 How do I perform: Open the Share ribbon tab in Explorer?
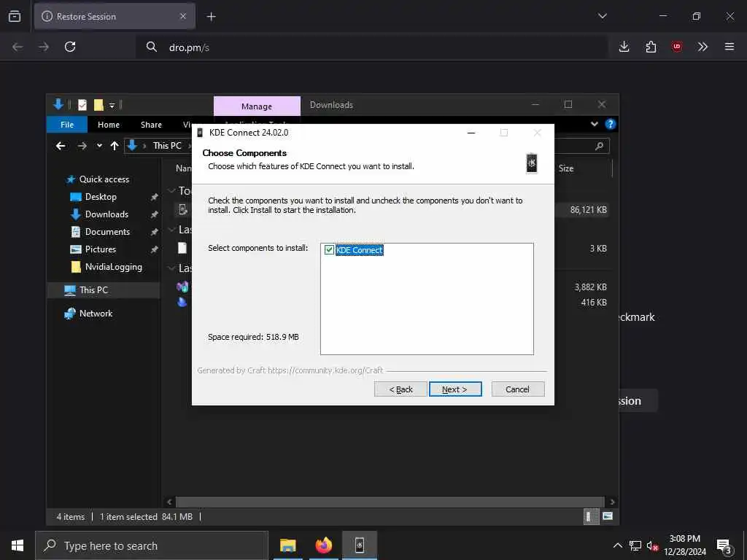[151, 125]
